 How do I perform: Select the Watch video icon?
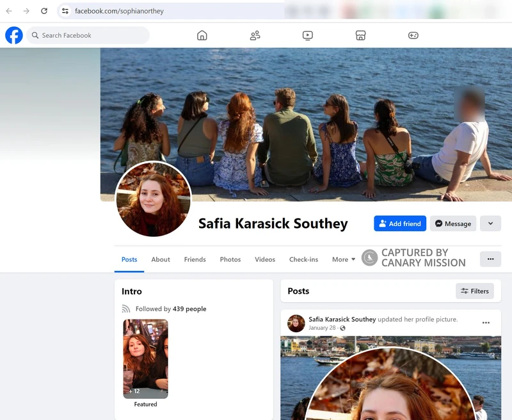pos(308,35)
